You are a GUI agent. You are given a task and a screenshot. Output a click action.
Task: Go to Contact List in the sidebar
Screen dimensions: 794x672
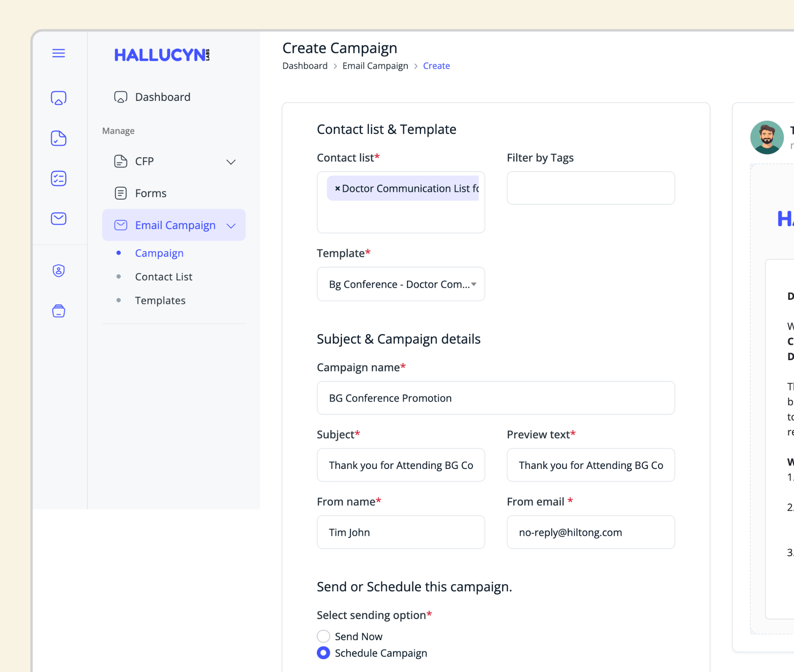(164, 277)
